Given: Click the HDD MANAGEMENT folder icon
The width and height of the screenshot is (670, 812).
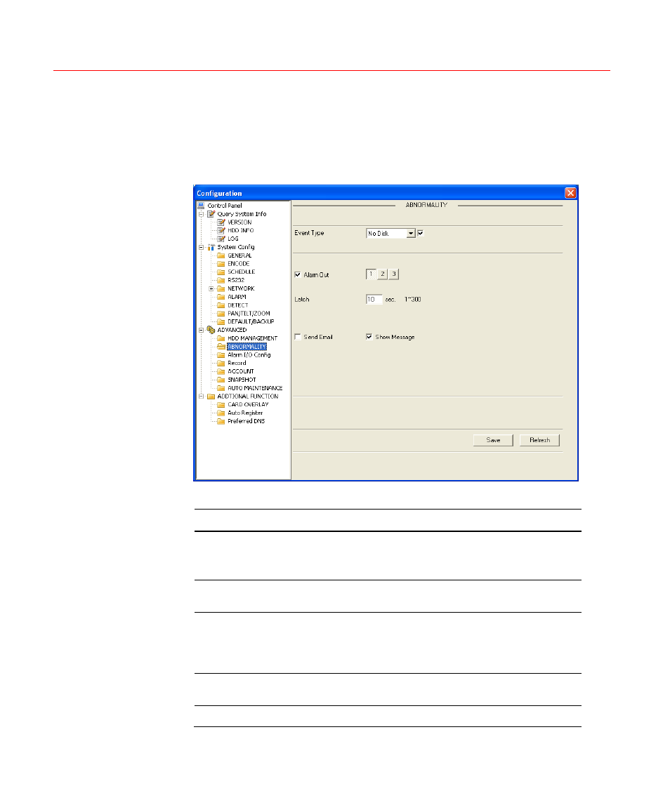Looking at the screenshot, I should (x=221, y=338).
